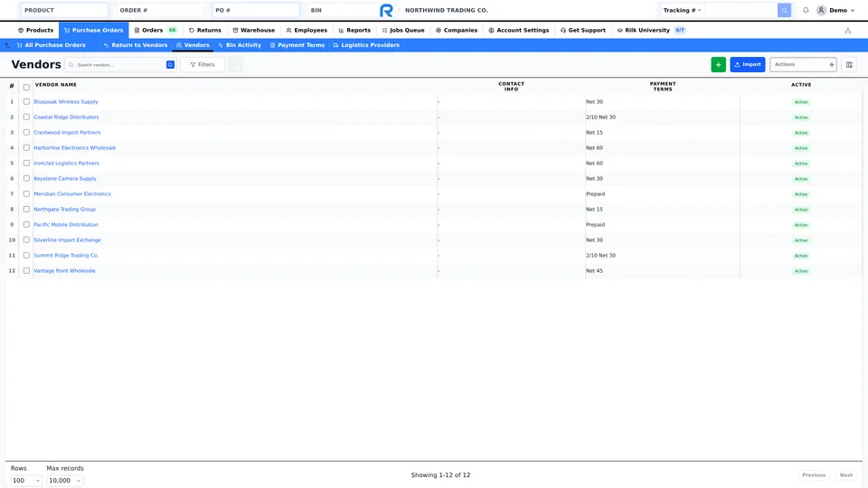The image size is (868, 488).
Task: Click the tracking number input field
Action: pyautogui.click(x=741, y=10)
